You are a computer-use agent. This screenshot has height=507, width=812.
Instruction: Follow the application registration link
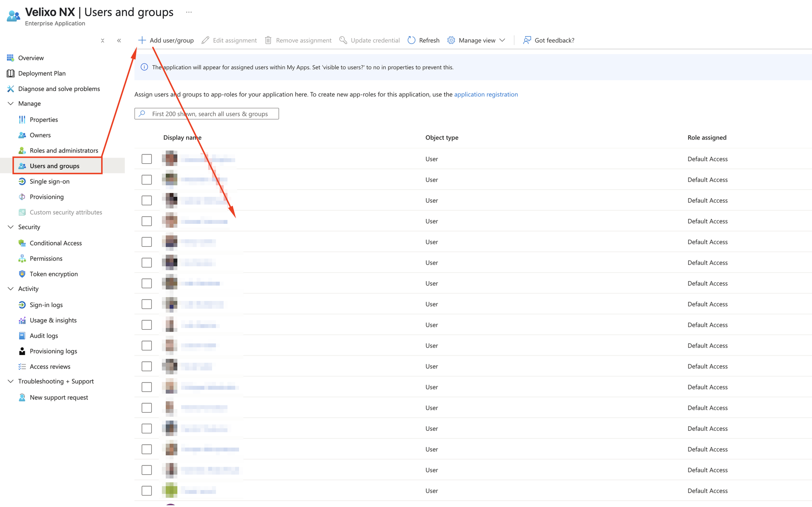click(x=486, y=94)
